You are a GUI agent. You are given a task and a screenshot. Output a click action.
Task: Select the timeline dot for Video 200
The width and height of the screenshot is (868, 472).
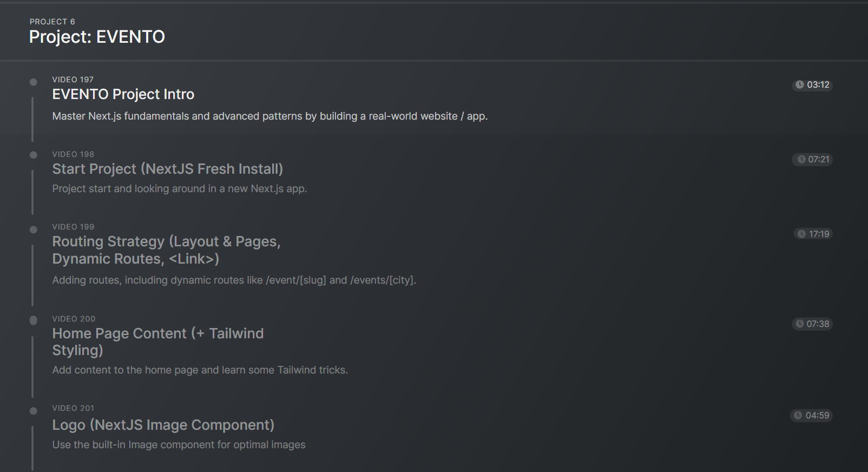(34, 320)
